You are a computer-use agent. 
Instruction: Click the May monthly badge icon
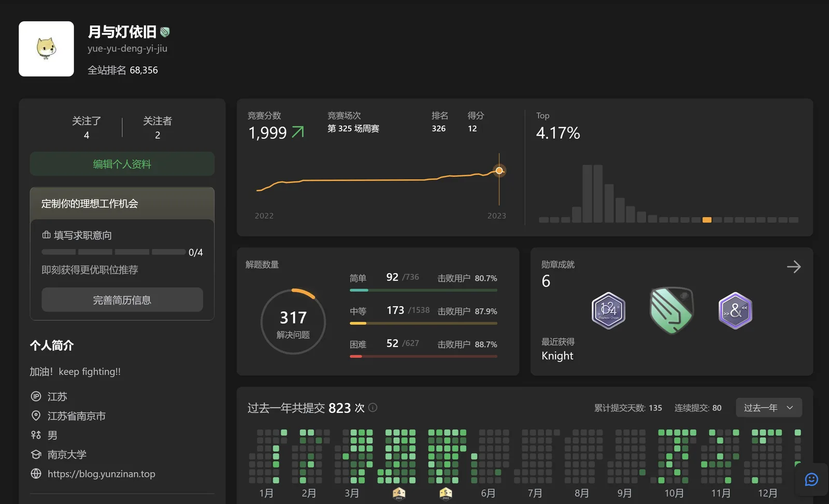click(x=446, y=493)
